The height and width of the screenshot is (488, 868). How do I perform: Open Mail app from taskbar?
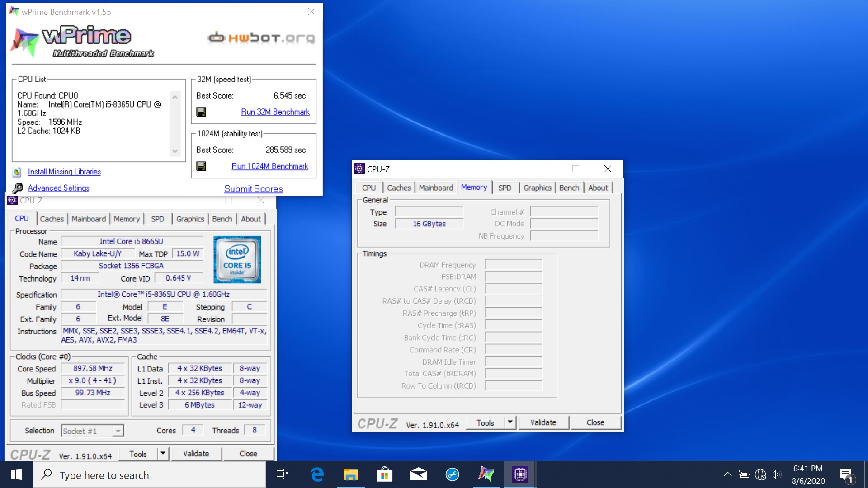pos(419,474)
